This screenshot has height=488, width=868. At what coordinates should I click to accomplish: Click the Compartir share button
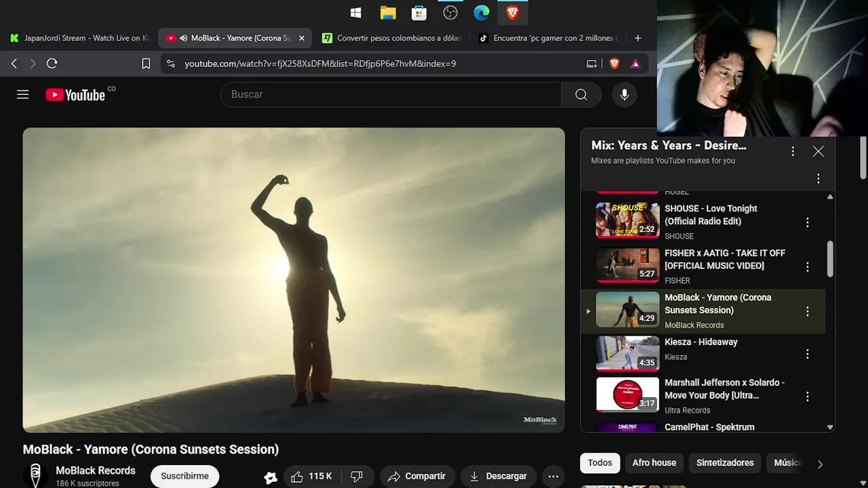[x=416, y=476]
